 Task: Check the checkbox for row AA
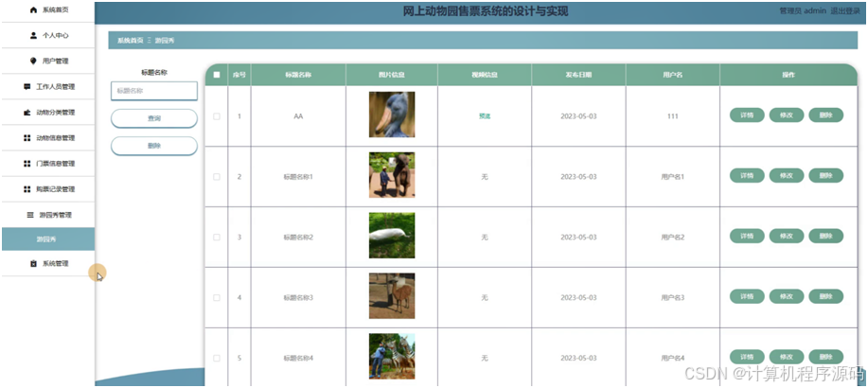click(217, 116)
